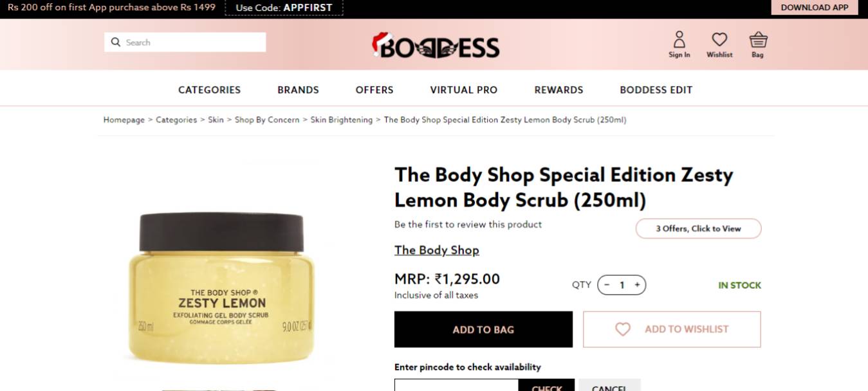Screen dimensions: 868x391
Task: Open the Rewards menu item
Action: point(559,90)
